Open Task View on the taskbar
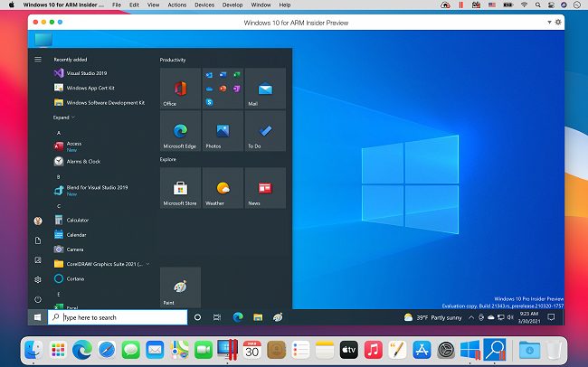The width and height of the screenshot is (588, 367). pos(217,317)
